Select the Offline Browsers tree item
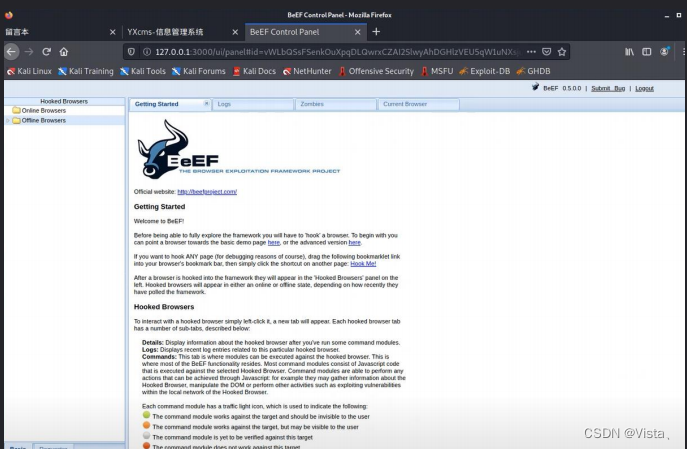This screenshot has height=449, width=687. point(64,120)
